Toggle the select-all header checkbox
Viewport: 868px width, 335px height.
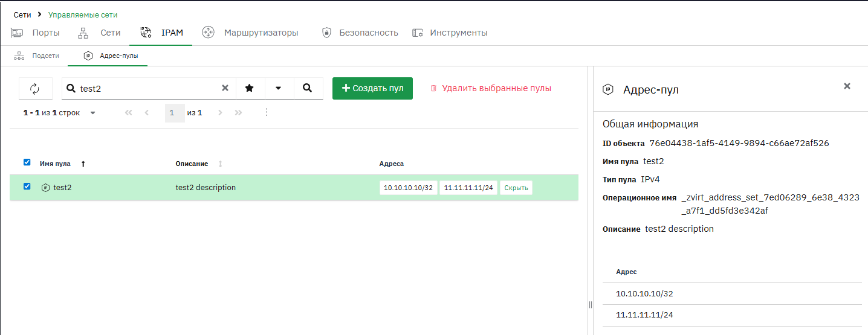tap(27, 162)
